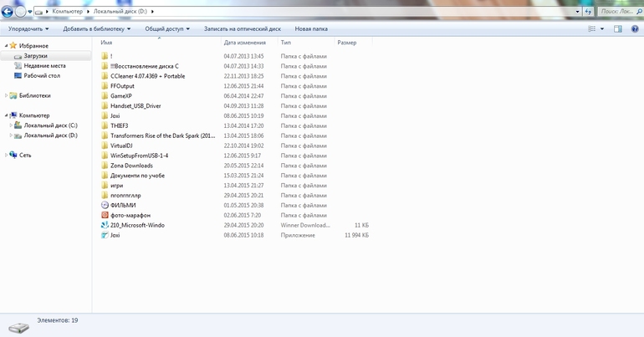Open the view options dropdown arrow
The width and height of the screenshot is (644, 337).
click(602, 28)
